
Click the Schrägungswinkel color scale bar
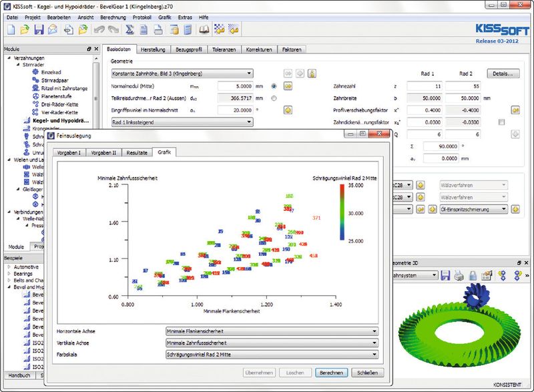coord(341,212)
